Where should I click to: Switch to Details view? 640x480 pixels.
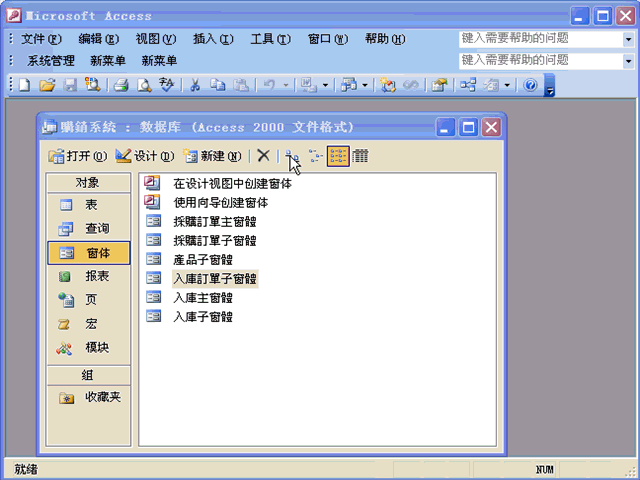pos(360,156)
